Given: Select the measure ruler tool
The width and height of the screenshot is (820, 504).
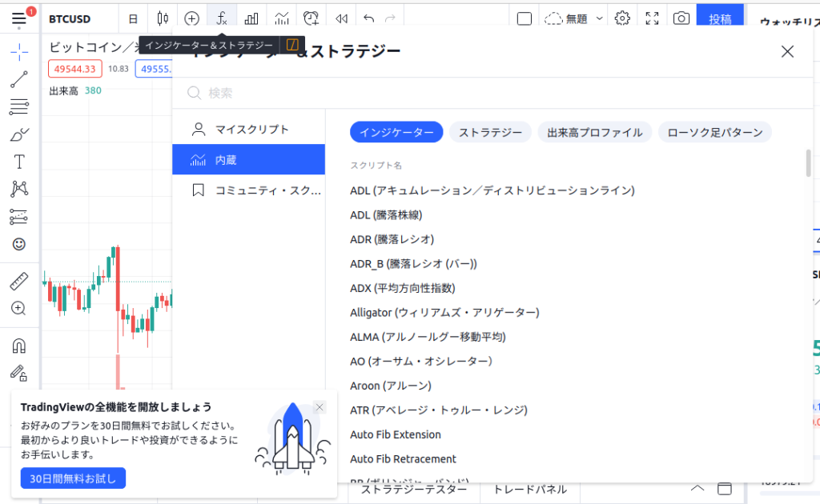Looking at the screenshot, I should coord(19,279).
